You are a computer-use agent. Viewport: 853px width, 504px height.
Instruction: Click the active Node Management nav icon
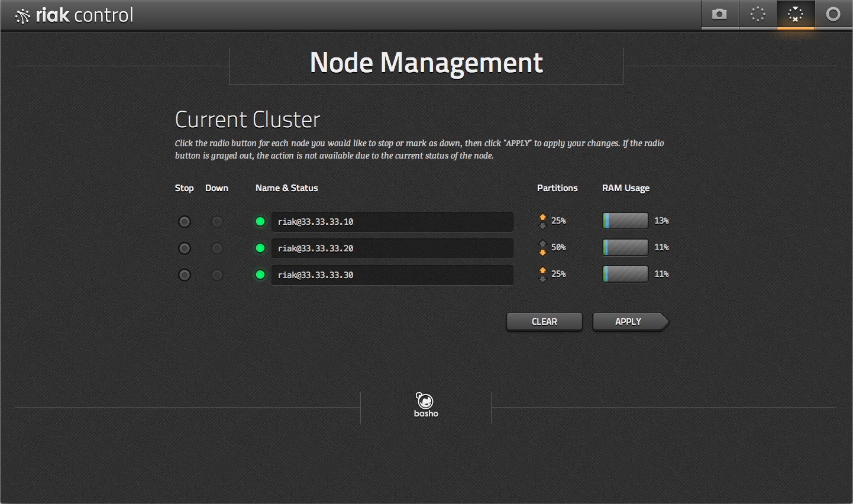point(796,14)
